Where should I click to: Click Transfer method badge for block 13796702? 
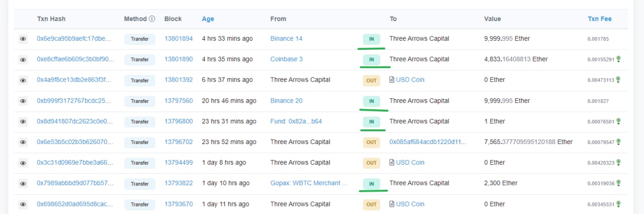pos(140,142)
